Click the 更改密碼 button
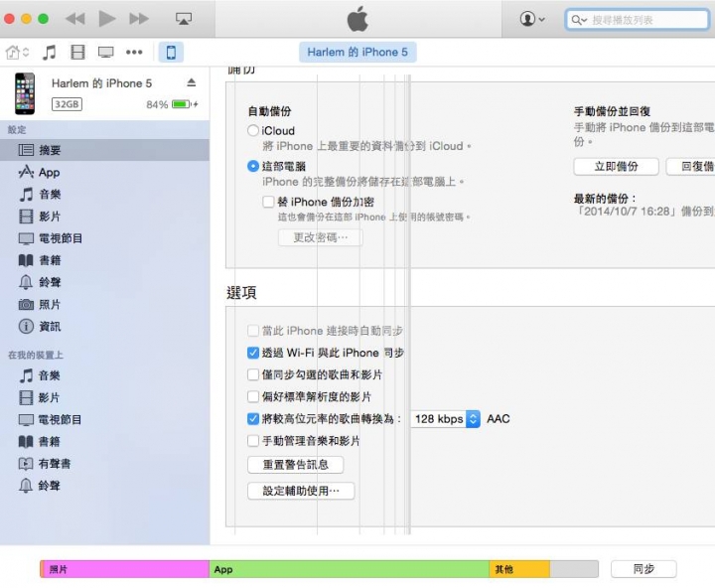 pos(321,237)
